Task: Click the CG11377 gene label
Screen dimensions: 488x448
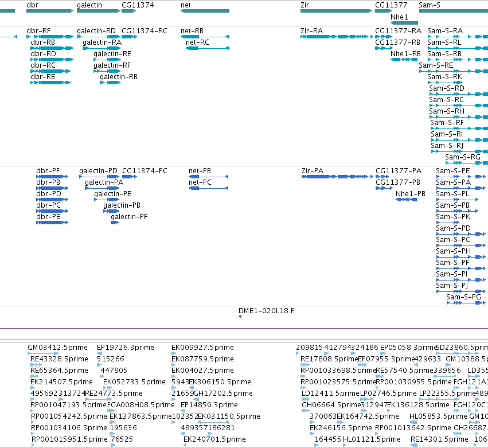Action: pos(391,5)
